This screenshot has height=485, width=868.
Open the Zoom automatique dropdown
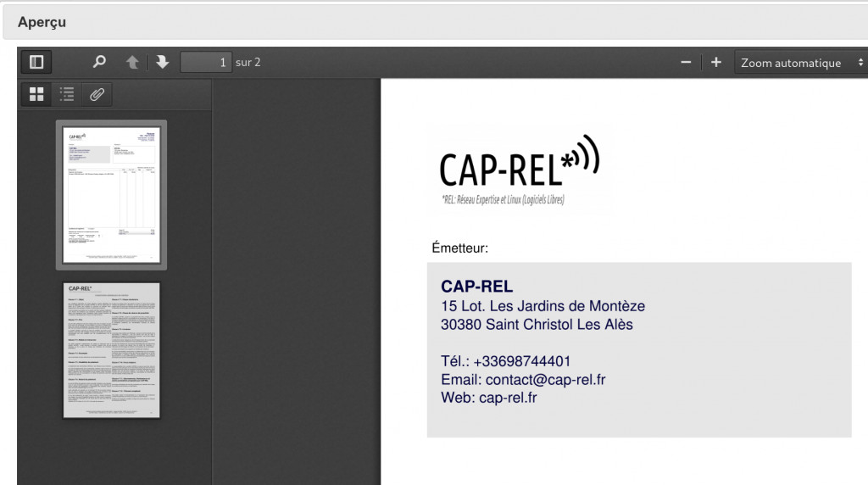click(801, 63)
